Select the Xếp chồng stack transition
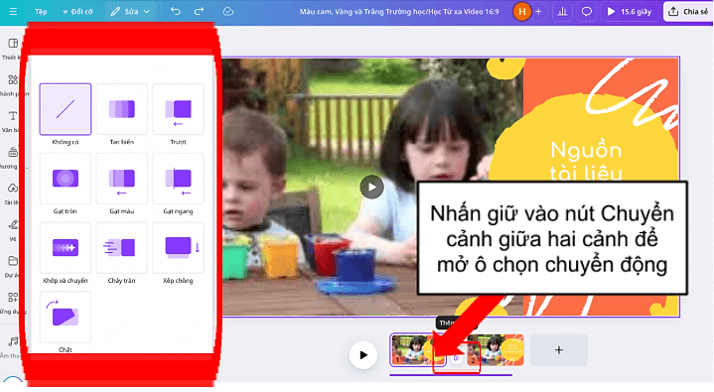 pos(178,248)
